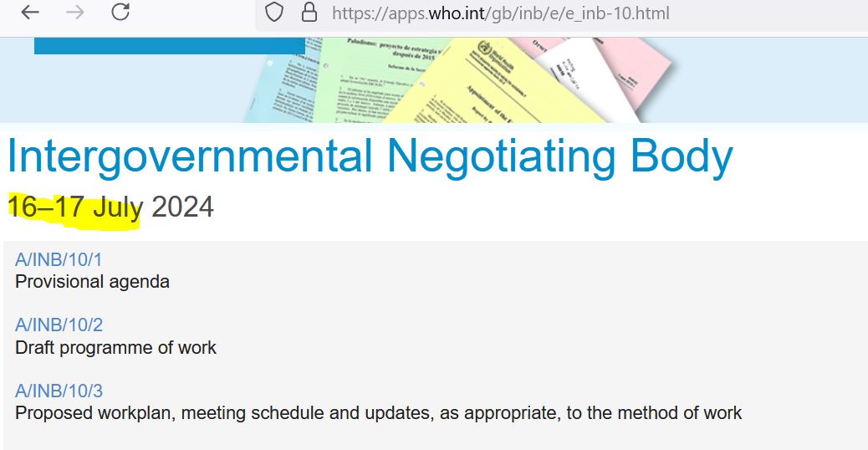Click the solid blue bar in the banner
The width and height of the screenshot is (868, 450).
(x=169, y=45)
